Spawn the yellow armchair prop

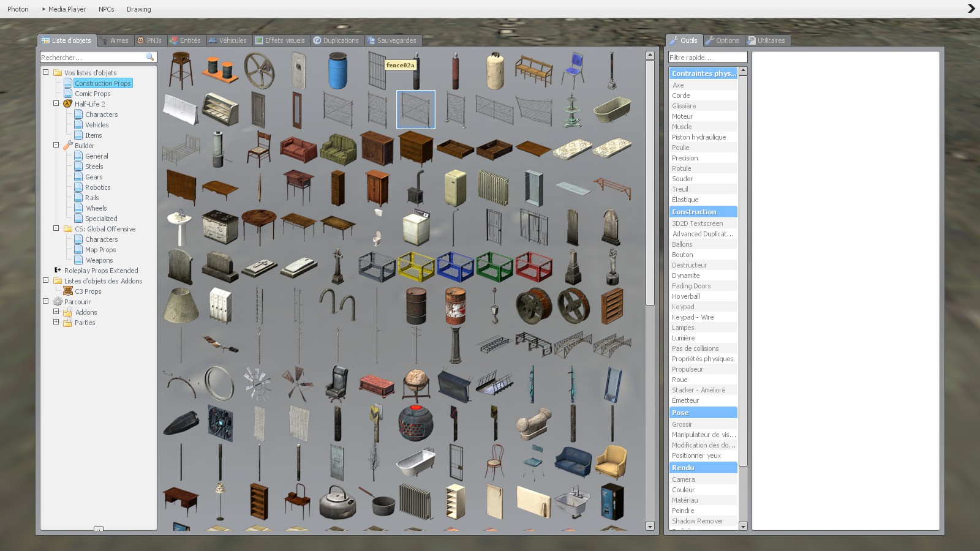tap(612, 462)
